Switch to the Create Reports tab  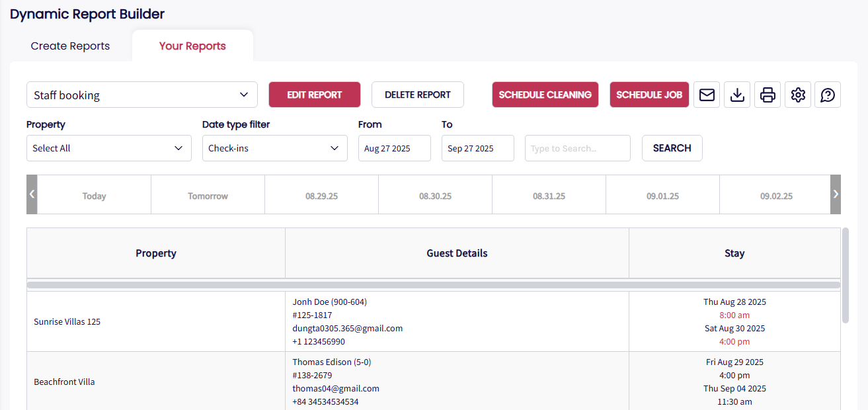pos(70,46)
